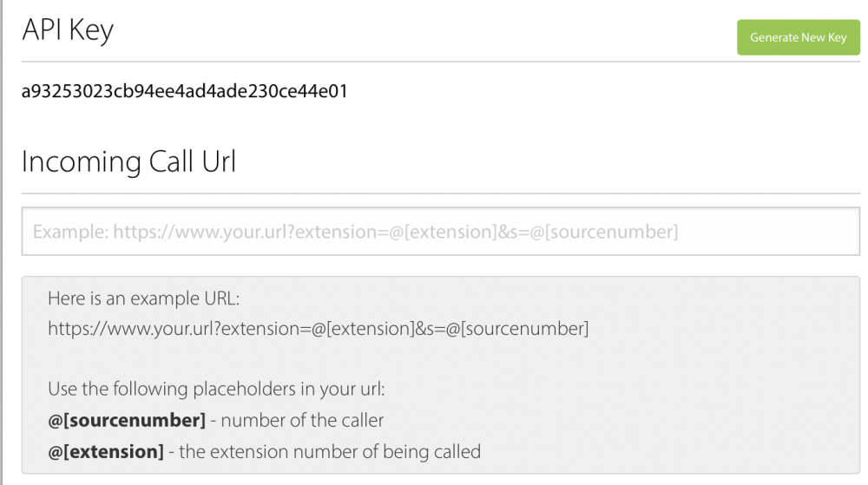Click the "Example:" placeholder word in input
868x485 pixels.
point(71,232)
